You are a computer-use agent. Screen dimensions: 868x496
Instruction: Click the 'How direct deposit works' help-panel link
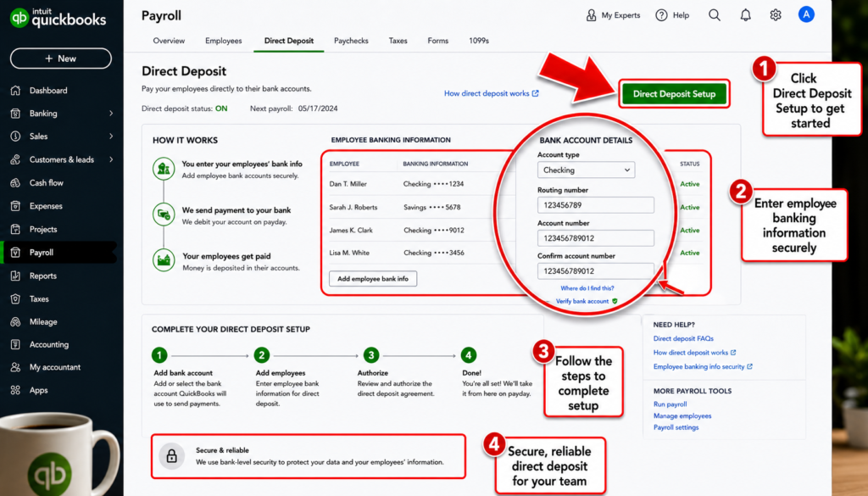coord(695,353)
